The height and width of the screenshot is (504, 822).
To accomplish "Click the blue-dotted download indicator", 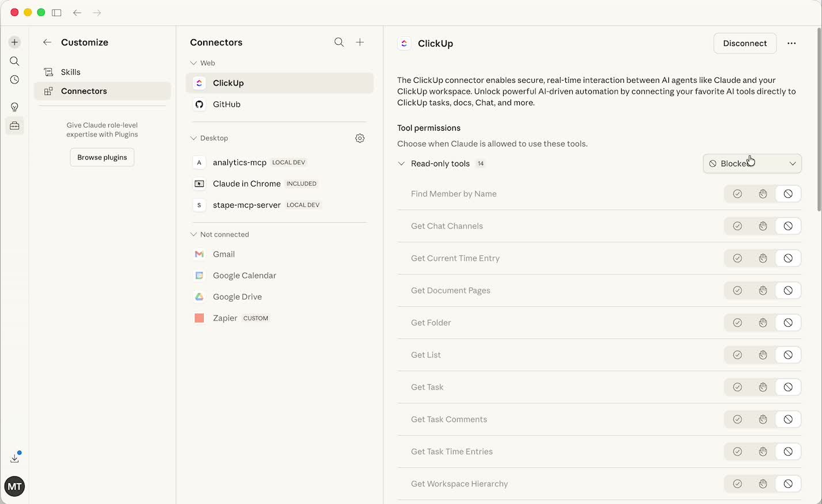I will click(14, 457).
